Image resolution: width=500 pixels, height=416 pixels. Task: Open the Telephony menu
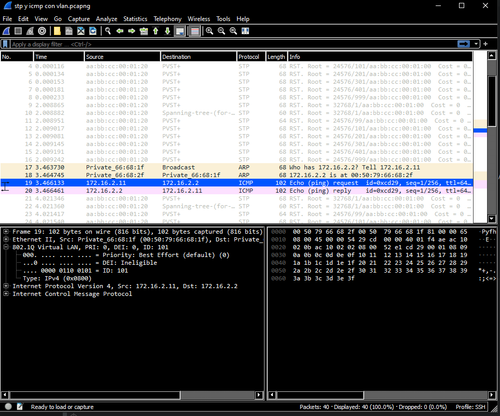pos(167,19)
